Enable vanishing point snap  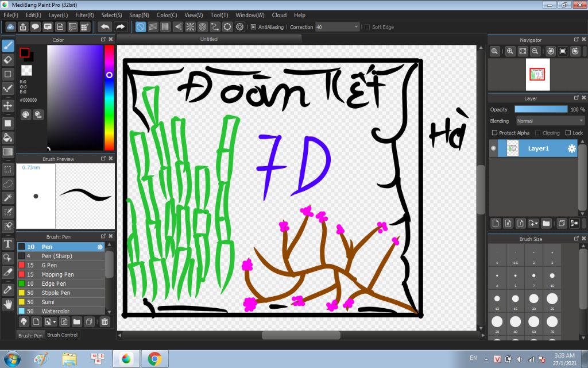pyautogui.click(x=178, y=27)
